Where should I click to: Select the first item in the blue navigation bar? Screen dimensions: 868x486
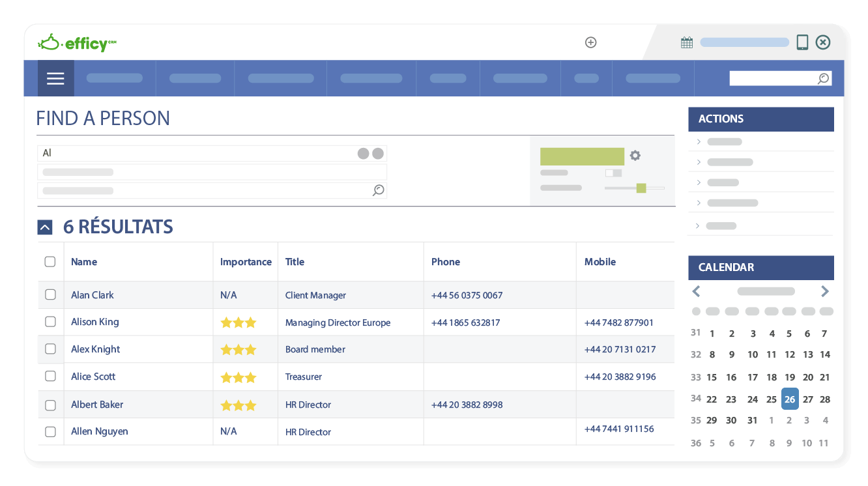click(x=115, y=78)
